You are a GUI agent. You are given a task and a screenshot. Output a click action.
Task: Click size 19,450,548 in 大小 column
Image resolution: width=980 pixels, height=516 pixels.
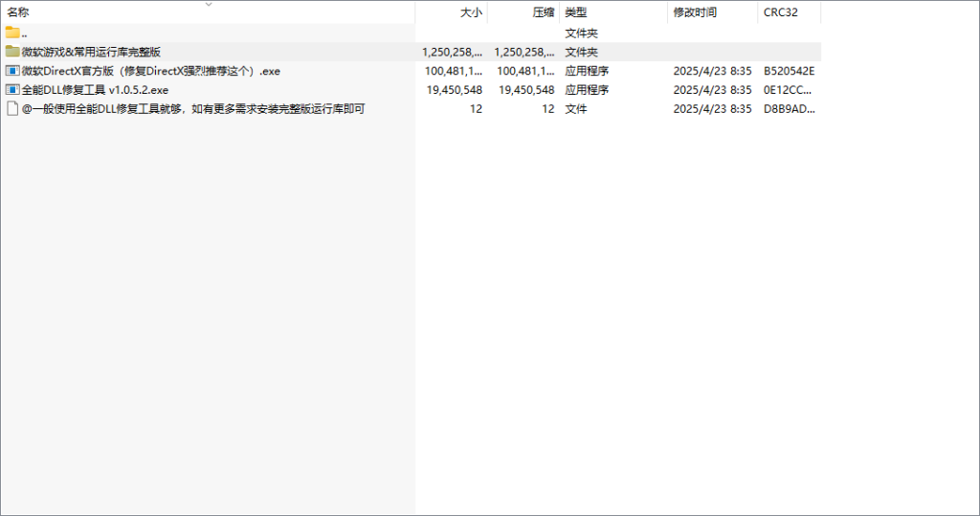click(x=455, y=90)
